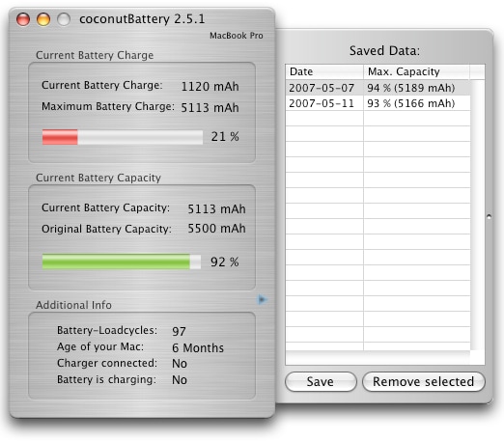Viewport: 504px width, 441px height.
Task: Click the coconutBattery 2.5.1 title bar
Action: click(142, 19)
